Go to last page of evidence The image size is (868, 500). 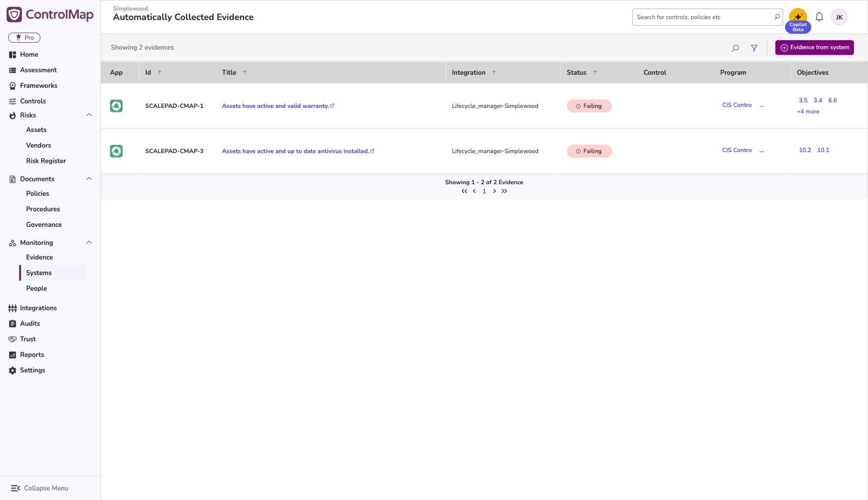(504, 191)
